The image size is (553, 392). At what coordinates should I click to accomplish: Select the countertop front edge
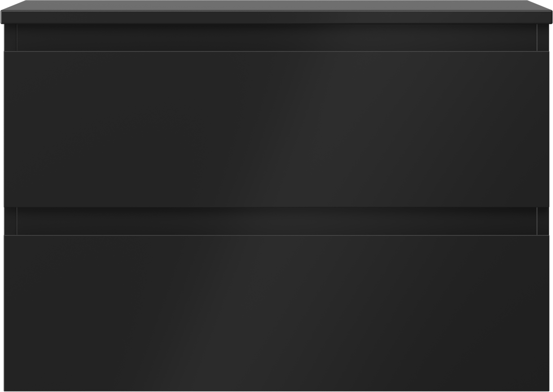pos(276,17)
